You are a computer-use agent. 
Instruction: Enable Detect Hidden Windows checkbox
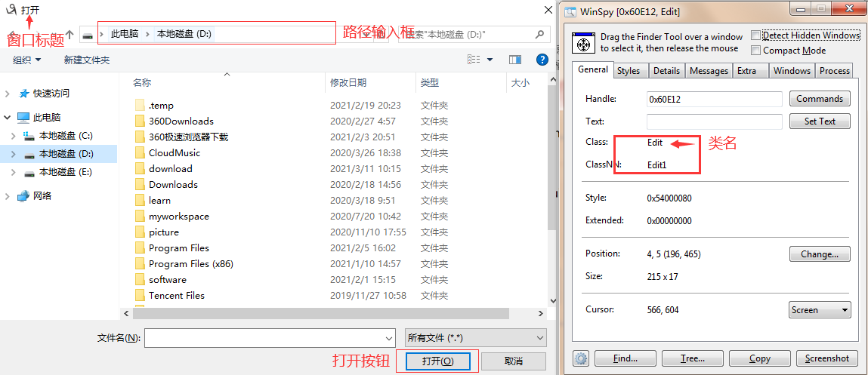[x=755, y=35]
